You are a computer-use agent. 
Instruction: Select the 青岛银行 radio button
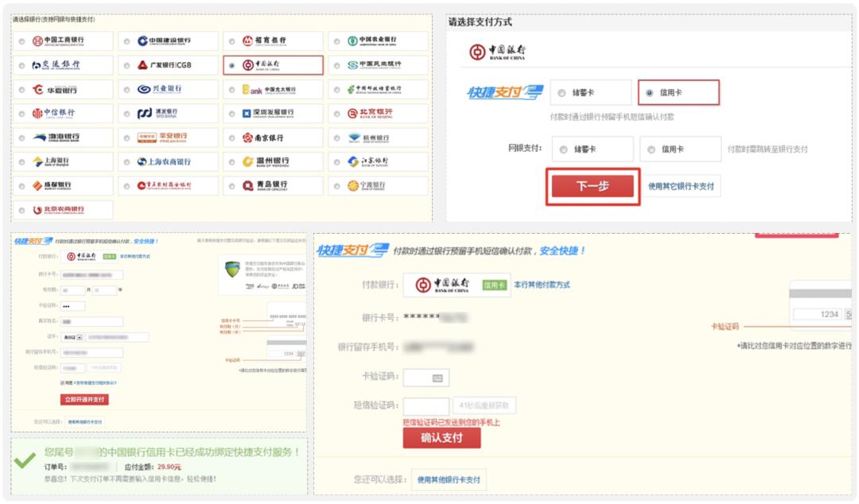[x=231, y=186]
